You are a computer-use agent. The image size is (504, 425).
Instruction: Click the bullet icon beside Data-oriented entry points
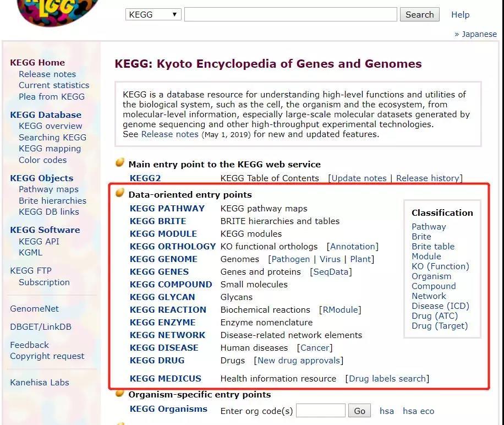coord(120,193)
